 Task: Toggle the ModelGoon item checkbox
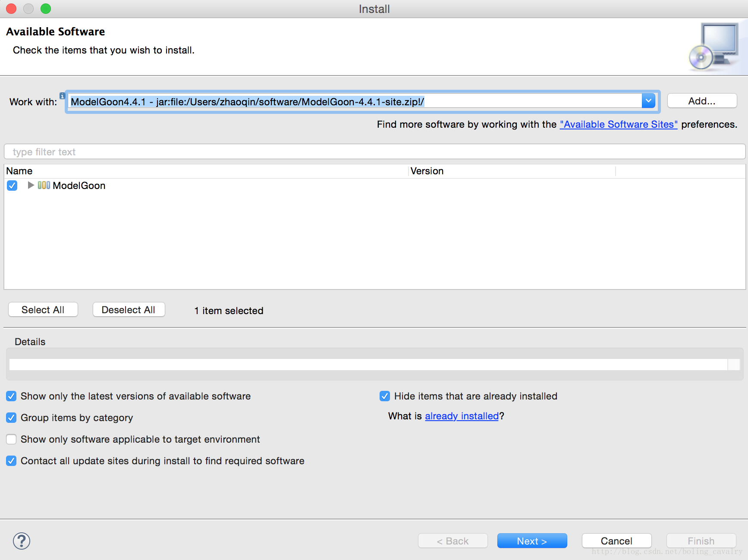pos(12,186)
